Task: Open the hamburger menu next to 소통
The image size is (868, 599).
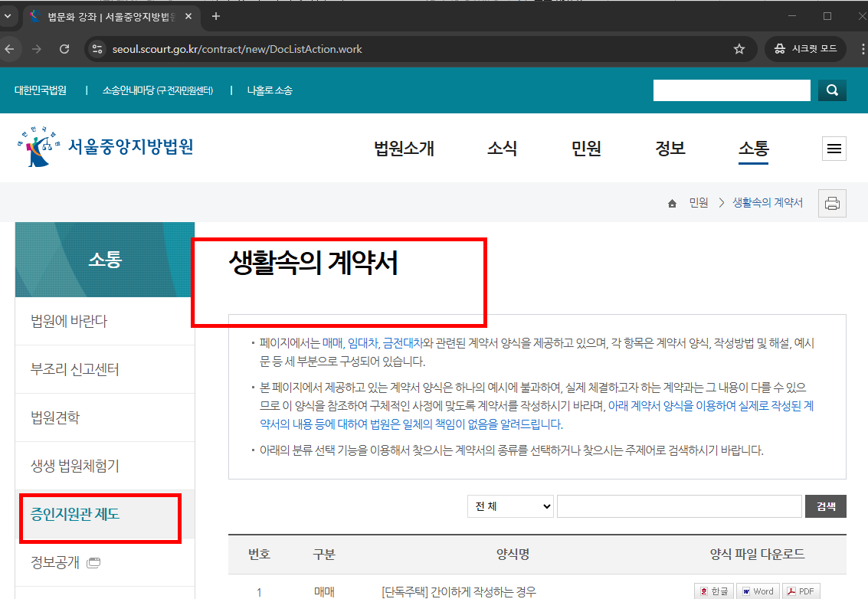Action: click(x=834, y=149)
